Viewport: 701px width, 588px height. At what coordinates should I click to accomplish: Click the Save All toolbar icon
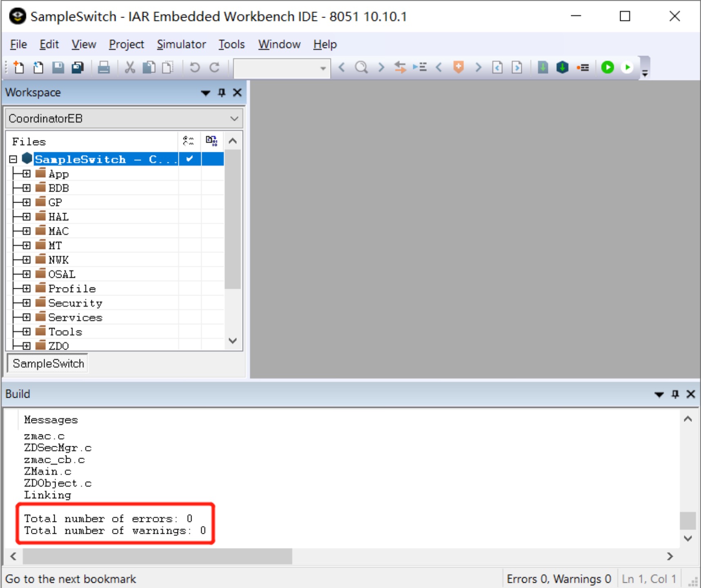pyautogui.click(x=78, y=67)
